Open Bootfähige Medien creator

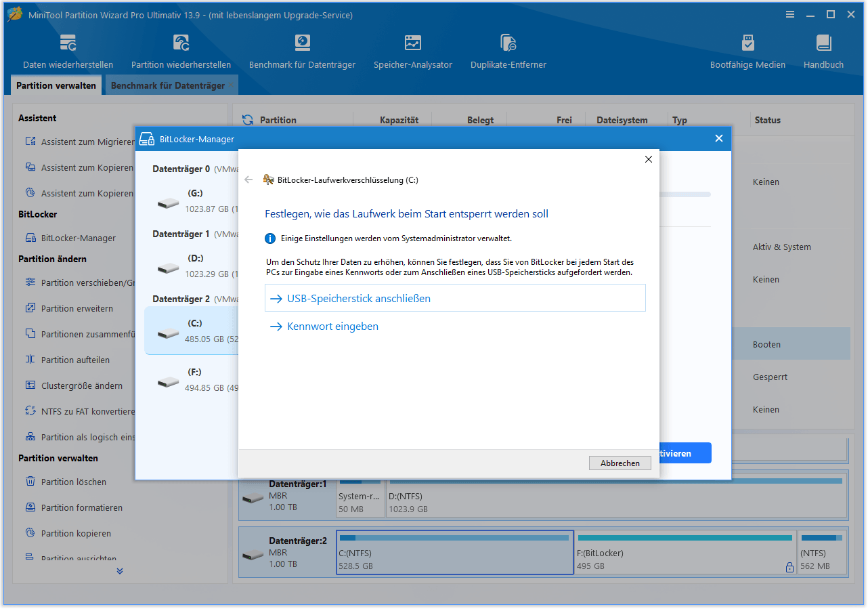click(747, 51)
